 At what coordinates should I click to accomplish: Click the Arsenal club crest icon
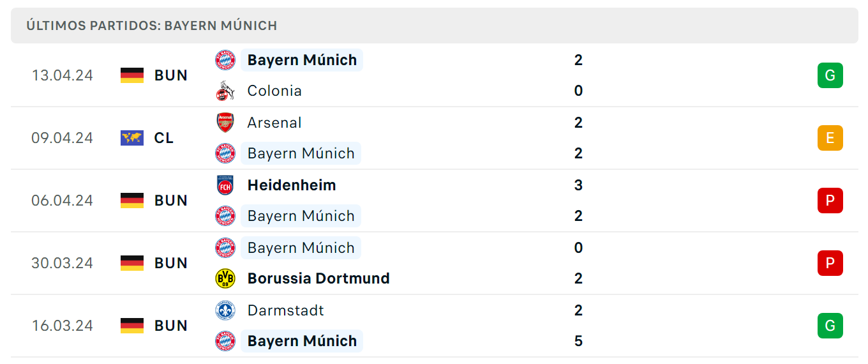225,123
